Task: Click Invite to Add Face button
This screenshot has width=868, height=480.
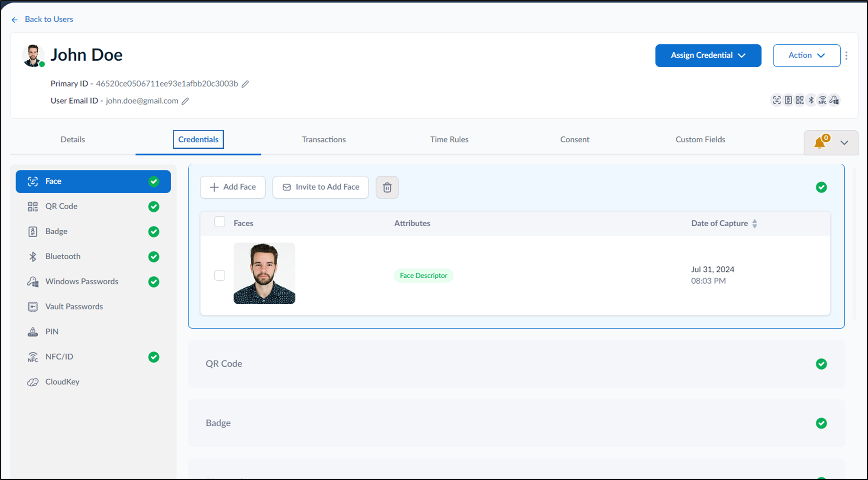Action: pos(321,187)
